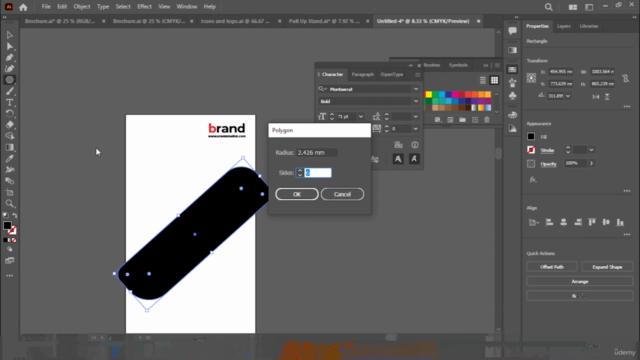
Task: Open rotation angle dropdown in Transform
Action: (x=568, y=96)
